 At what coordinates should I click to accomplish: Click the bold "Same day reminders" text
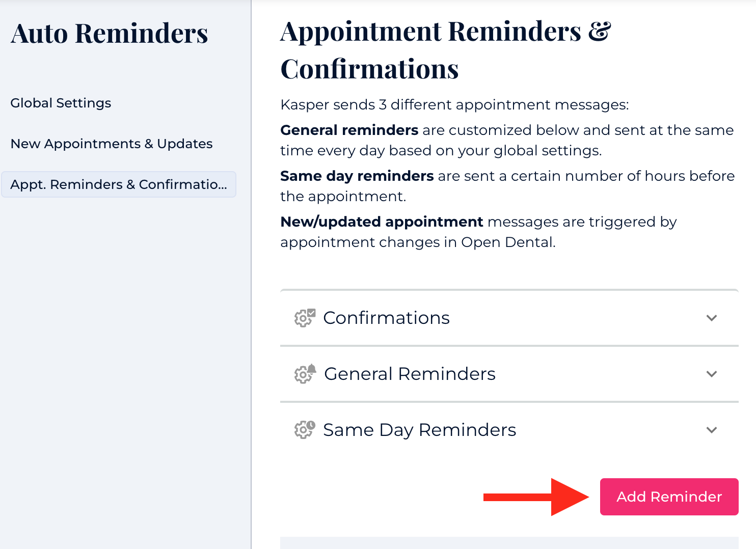click(357, 176)
